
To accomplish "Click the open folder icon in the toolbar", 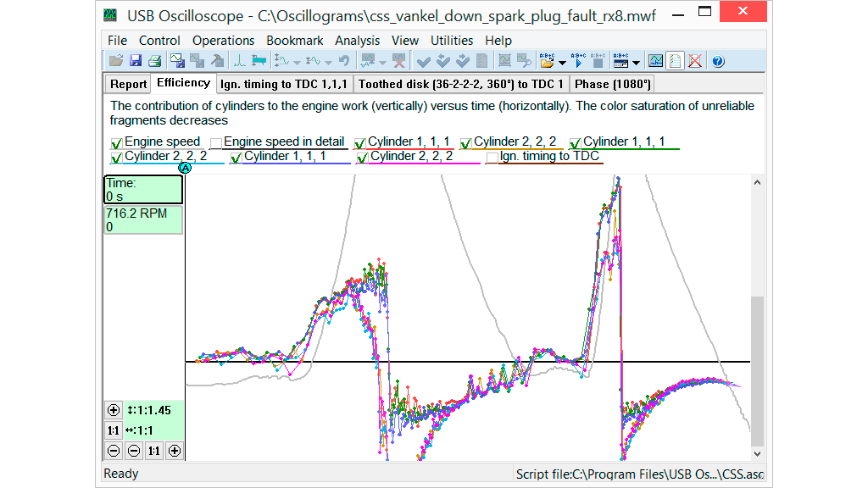I will point(117,61).
